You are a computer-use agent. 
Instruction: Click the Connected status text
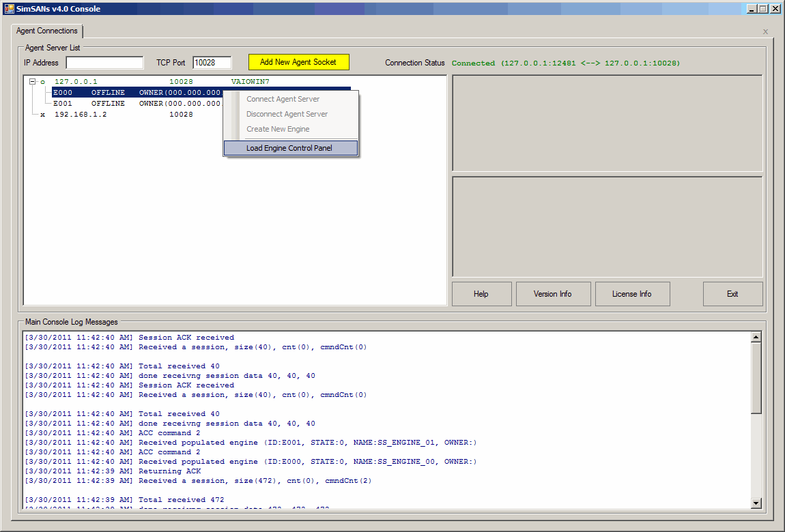[x=566, y=63]
